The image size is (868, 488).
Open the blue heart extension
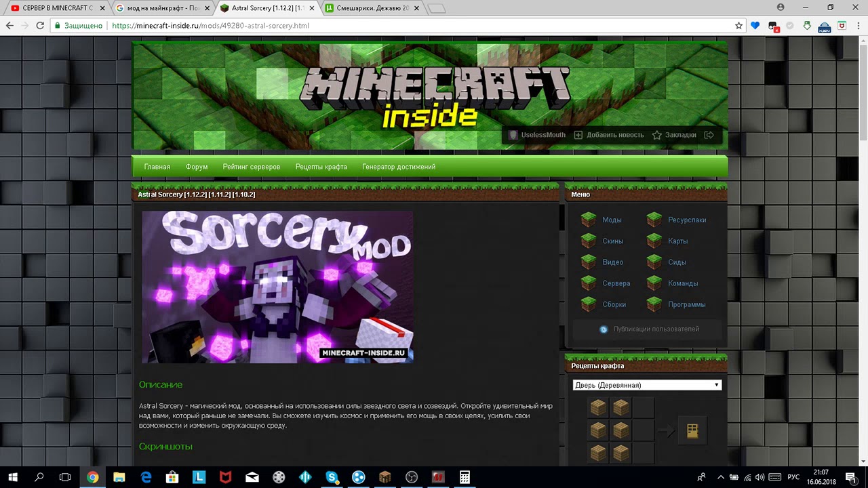[x=755, y=26]
